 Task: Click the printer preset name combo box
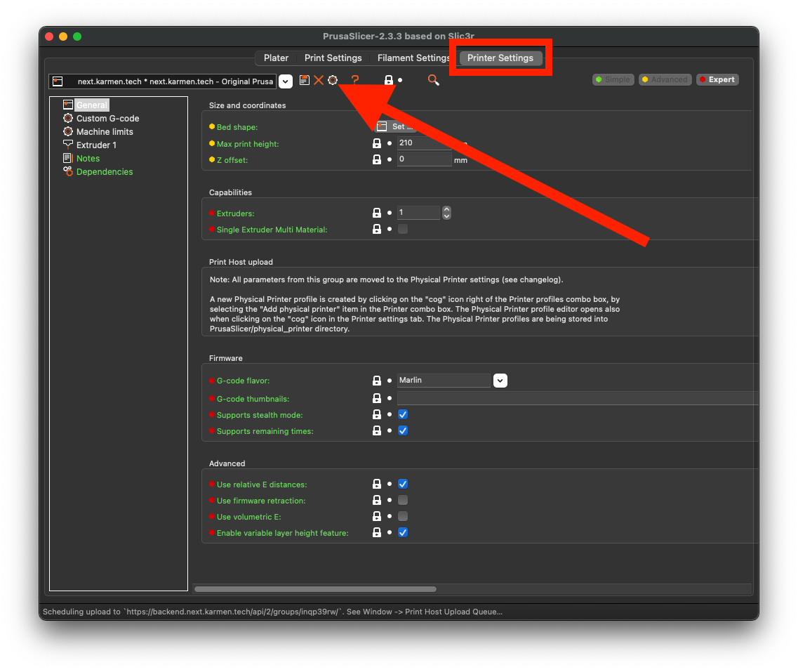point(163,81)
